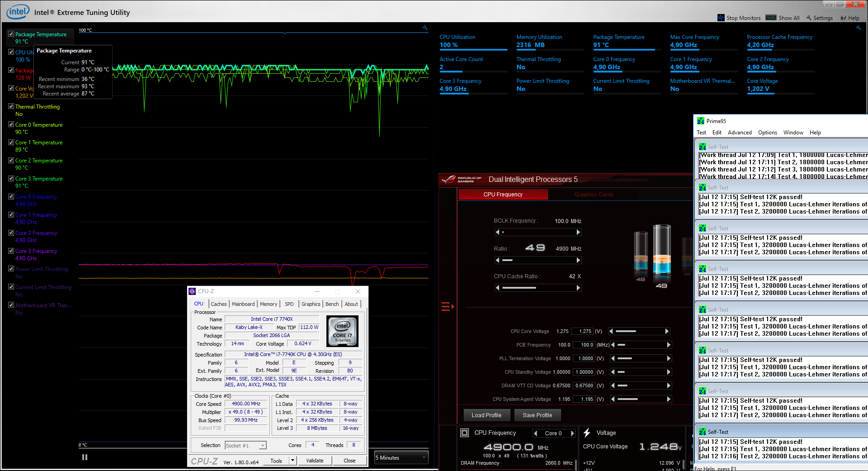Open XTU Settings
This screenshot has height=471, width=868.
coord(819,18)
